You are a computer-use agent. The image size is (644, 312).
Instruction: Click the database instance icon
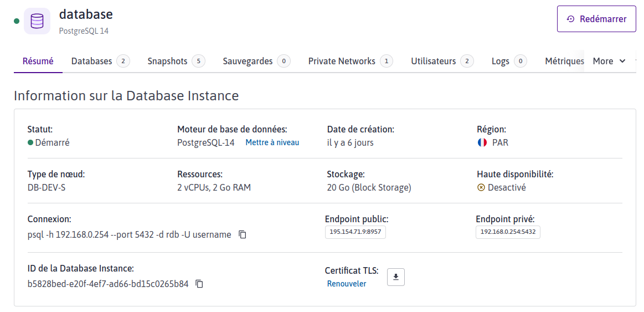pyautogui.click(x=37, y=21)
